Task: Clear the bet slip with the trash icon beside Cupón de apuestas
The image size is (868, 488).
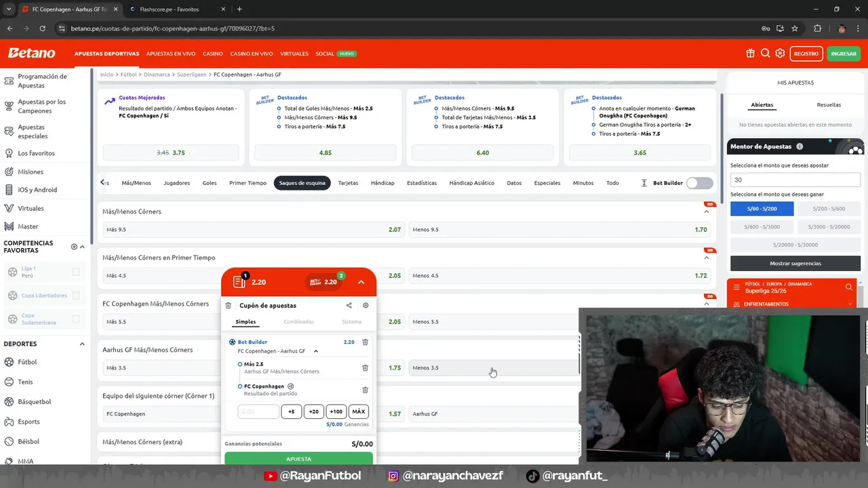Action: pos(229,306)
